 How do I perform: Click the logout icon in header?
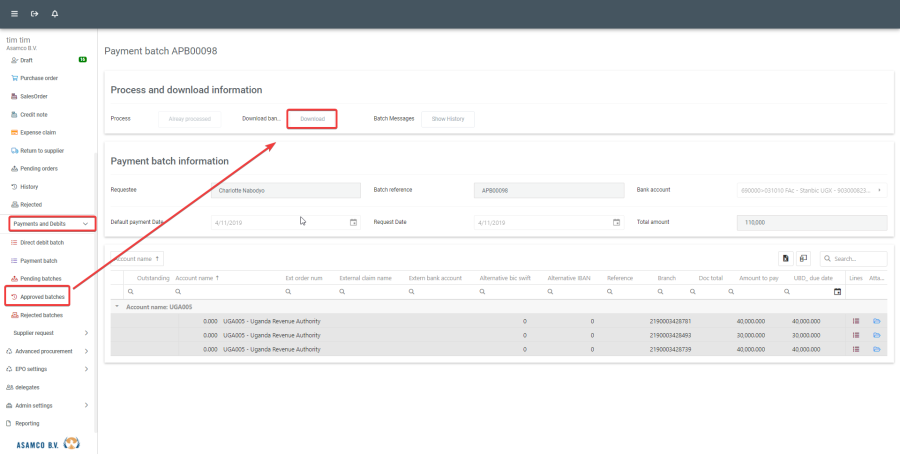(34, 14)
